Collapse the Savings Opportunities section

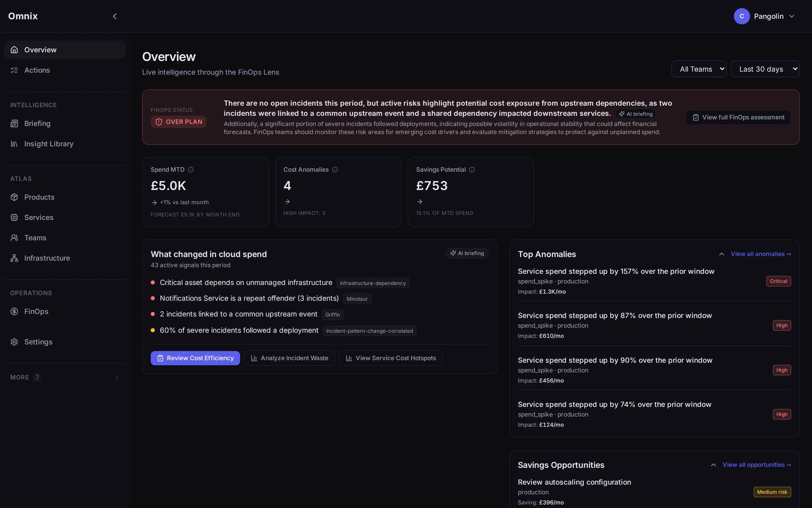pyautogui.click(x=714, y=465)
